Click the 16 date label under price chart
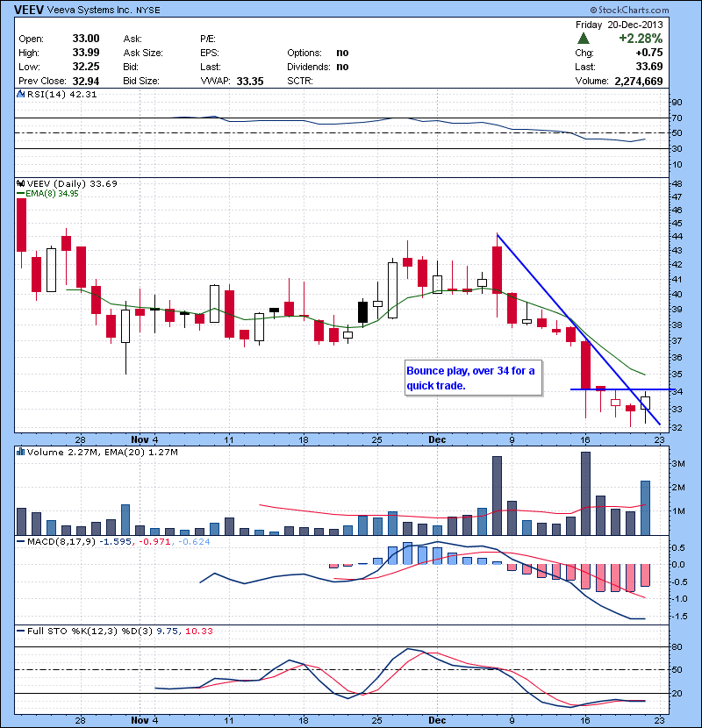The image size is (702, 728). 585,439
